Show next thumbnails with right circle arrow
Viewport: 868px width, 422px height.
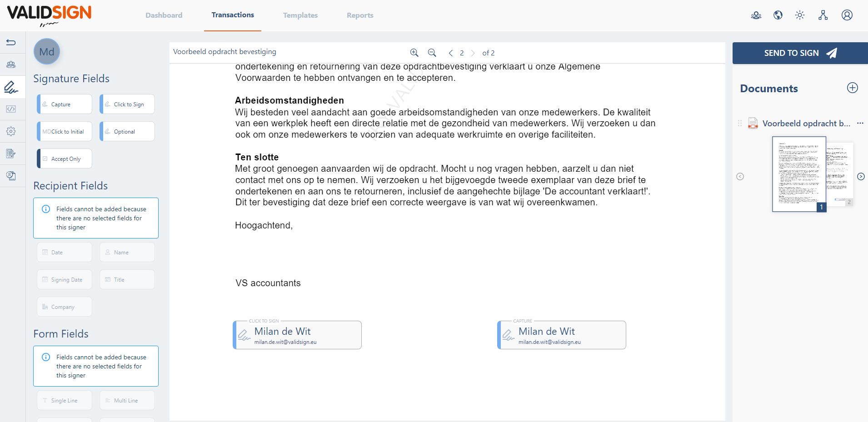861,176
